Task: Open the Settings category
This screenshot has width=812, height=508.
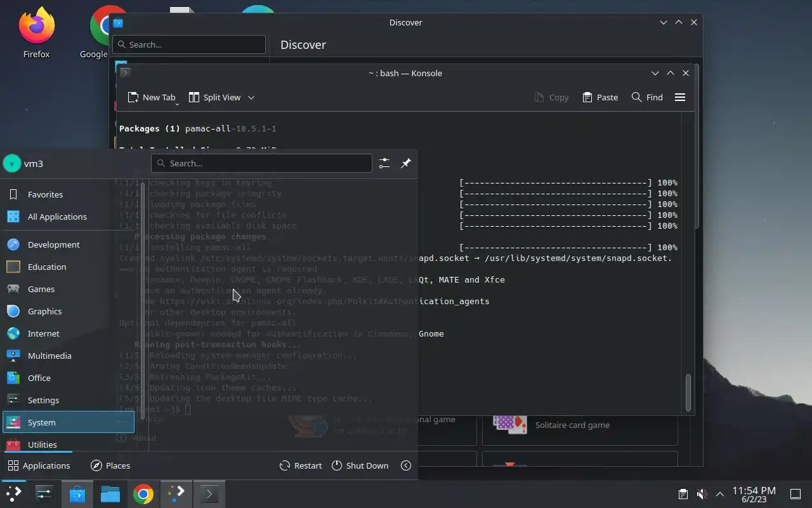Action: 69,400
